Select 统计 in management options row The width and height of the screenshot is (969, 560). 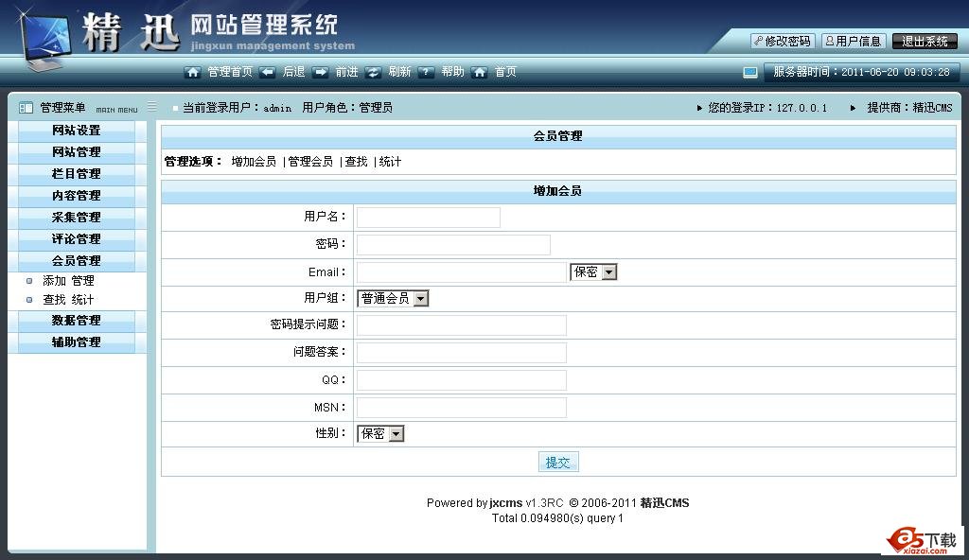pyautogui.click(x=391, y=162)
